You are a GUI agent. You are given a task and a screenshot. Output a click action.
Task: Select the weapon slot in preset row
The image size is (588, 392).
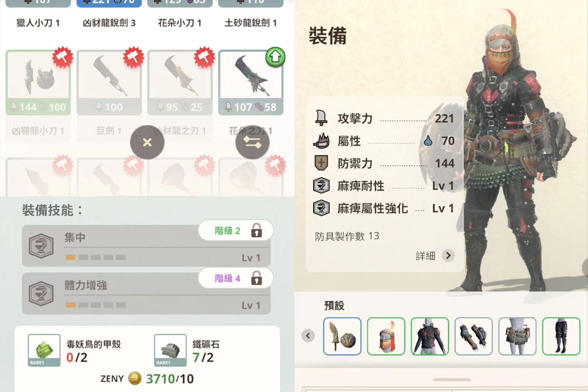[342, 336]
